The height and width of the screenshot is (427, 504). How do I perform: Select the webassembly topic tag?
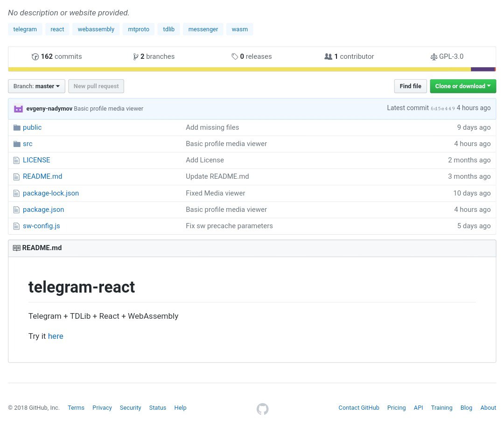click(x=96, y=29)
